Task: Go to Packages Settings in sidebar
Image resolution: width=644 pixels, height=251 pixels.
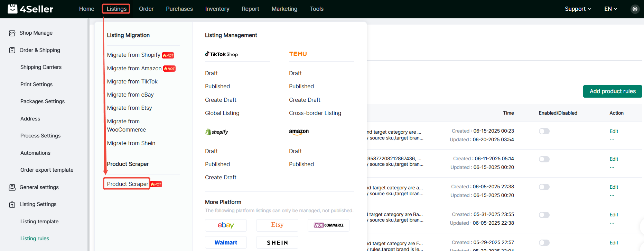Action: (x=43, y=101)
